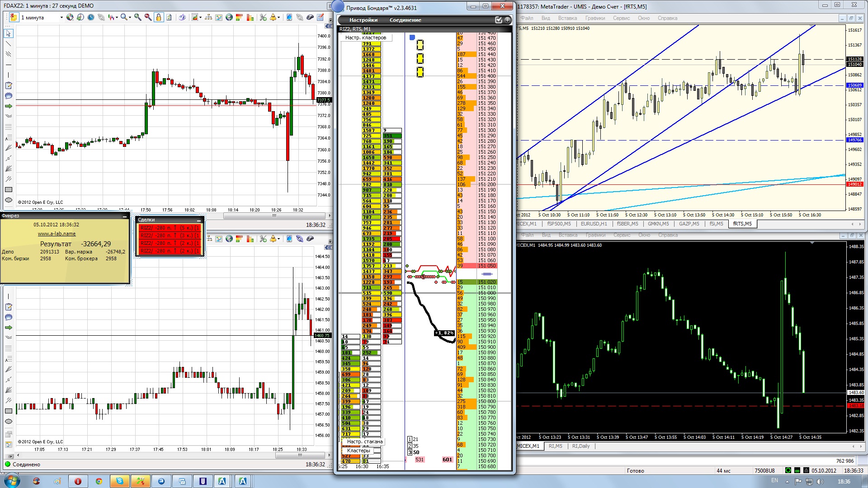868x488 pixels.
Task: Click the Настр. кластеров button
Action: (x=365, y=38)
